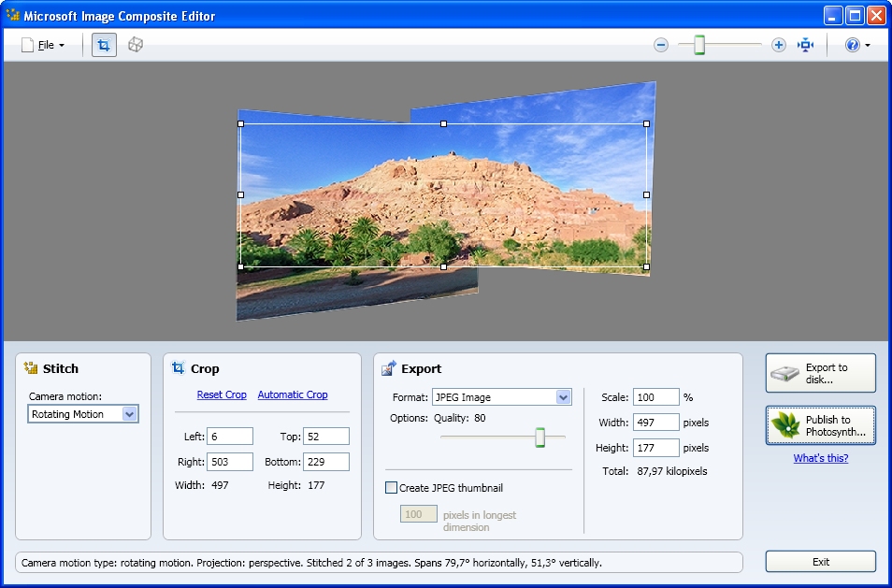Click the Stitch panel camera icon

click(x=29, y=368)
